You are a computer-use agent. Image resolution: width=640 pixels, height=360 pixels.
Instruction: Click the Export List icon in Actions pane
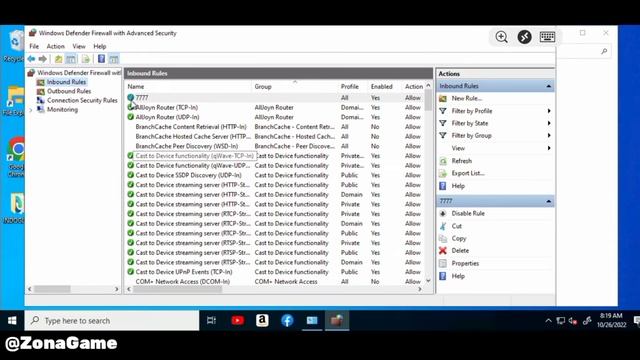click(x=443, y=173)
